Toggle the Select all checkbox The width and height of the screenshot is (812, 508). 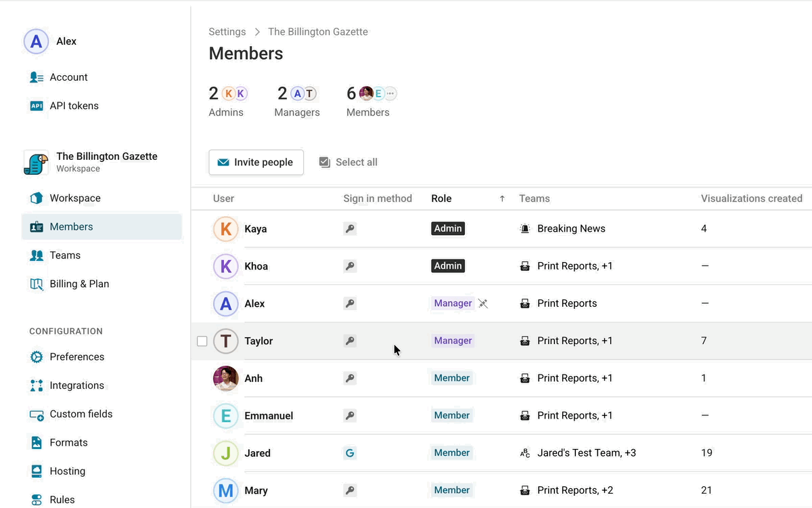325,162
